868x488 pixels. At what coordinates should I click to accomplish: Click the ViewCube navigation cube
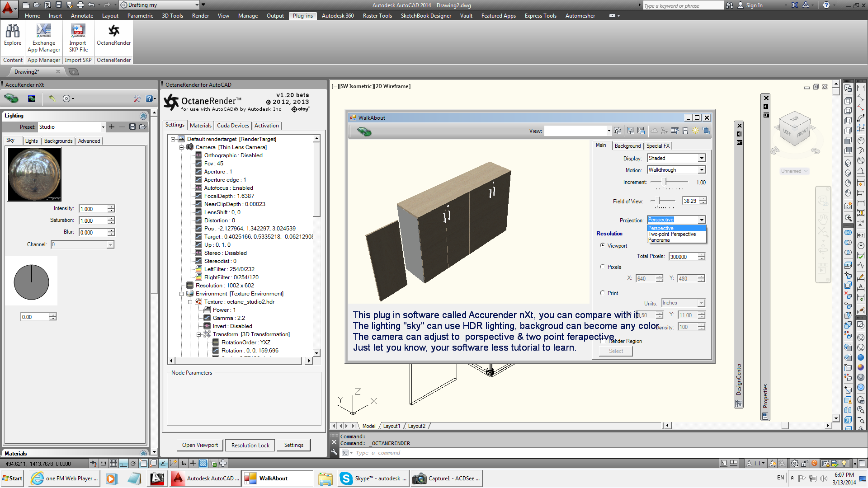tap(795, 129)
